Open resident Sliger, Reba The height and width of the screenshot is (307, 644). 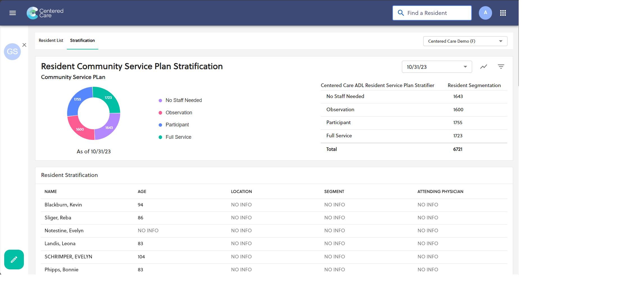coord(58,218)
